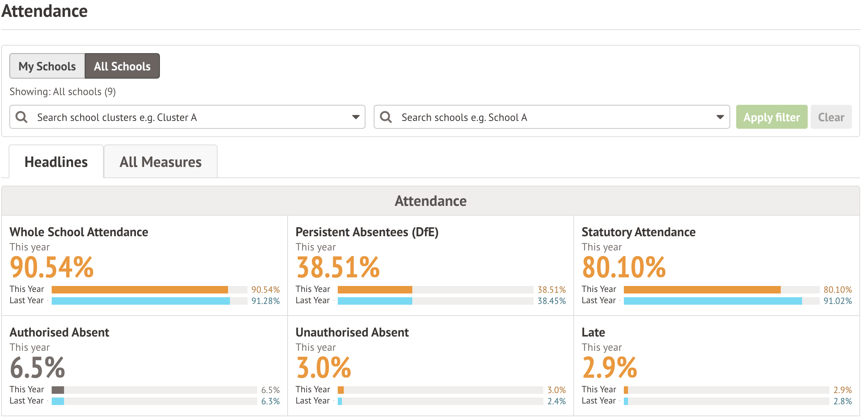Click the Attendance section header bar
Screen dimensions: 868x417
pos(430,201)
